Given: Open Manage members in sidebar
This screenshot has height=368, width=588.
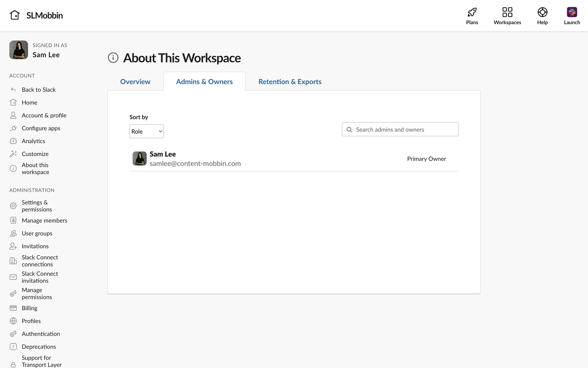Looking at the screenshot, I should [x=44, y=220].
